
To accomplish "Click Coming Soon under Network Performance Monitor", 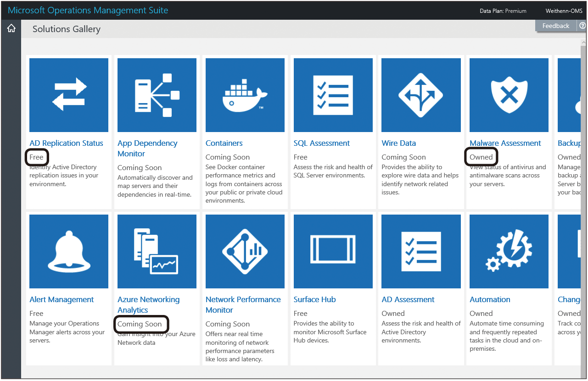I will 228,324.
